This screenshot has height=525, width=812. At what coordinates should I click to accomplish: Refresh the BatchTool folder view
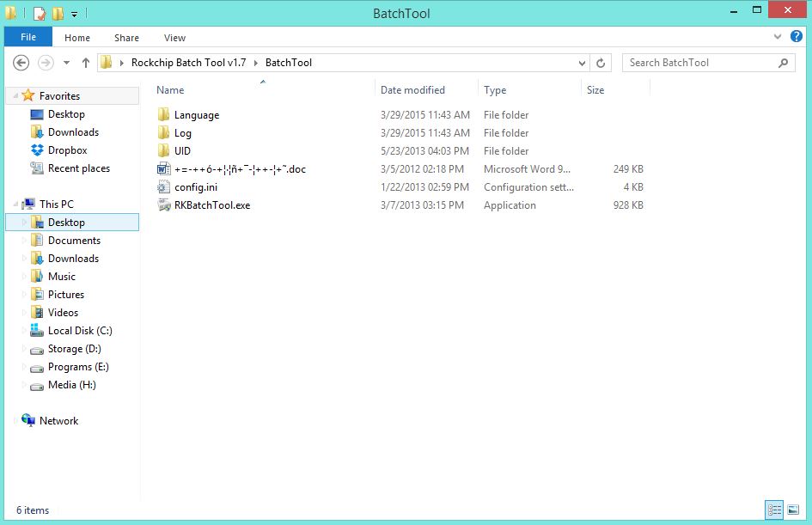(x=601, y=63)
